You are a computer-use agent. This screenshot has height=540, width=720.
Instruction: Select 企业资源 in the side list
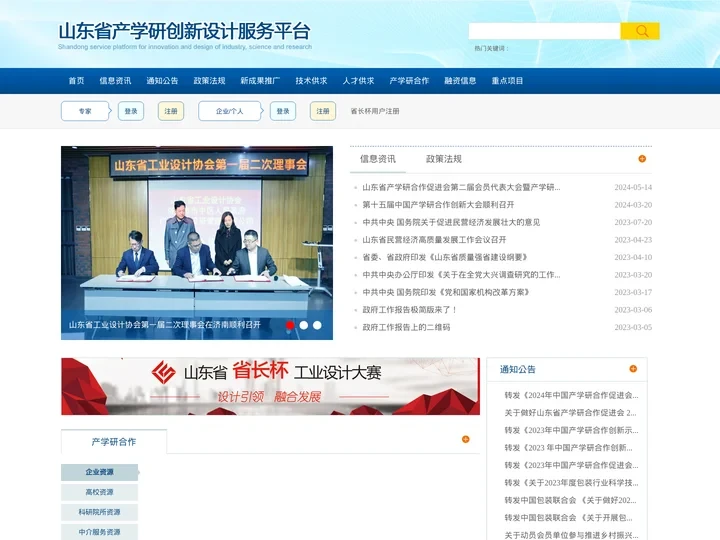pyautogui.click(x=99, y=472)
